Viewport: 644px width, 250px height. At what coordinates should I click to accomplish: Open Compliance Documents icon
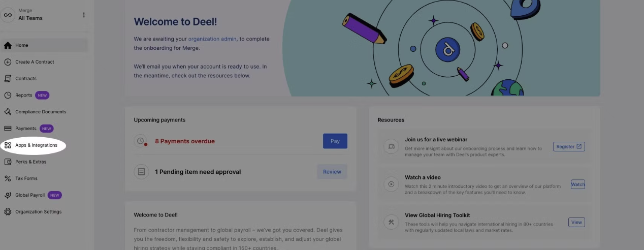coord(8,112)
